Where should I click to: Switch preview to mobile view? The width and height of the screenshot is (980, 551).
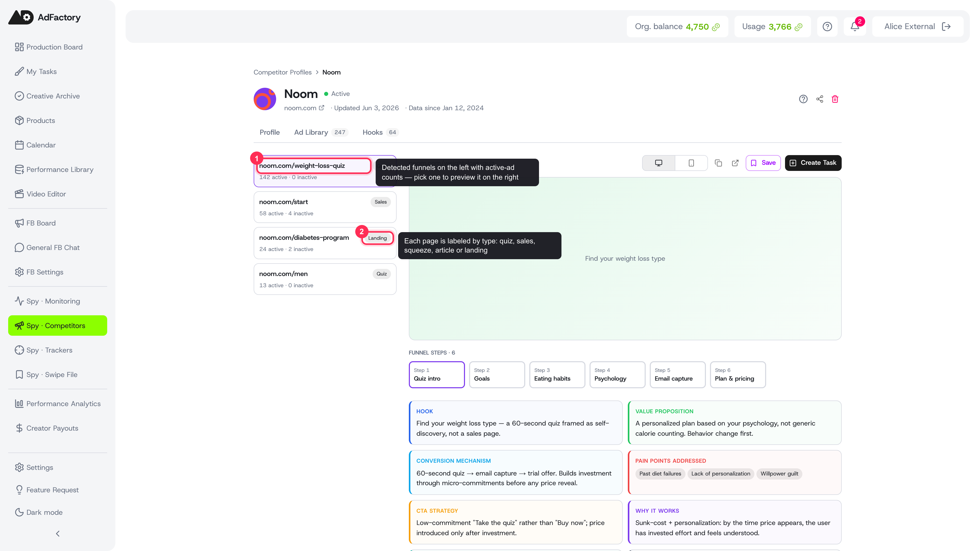(691, 163)
